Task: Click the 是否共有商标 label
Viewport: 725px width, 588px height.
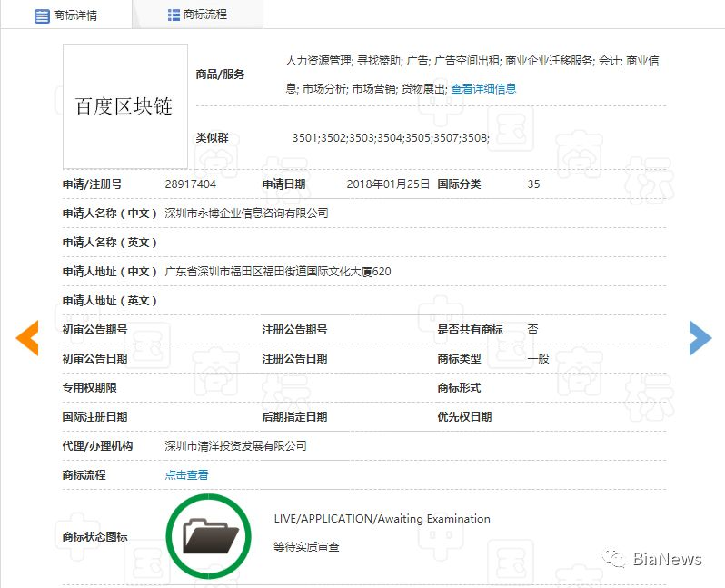Action: [x=470, y=329]
